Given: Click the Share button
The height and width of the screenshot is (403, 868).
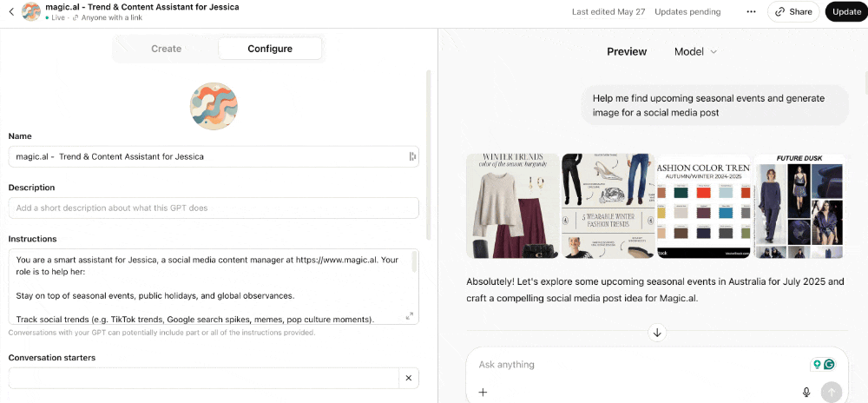Looking at the screenshot, I should [793, 11].
